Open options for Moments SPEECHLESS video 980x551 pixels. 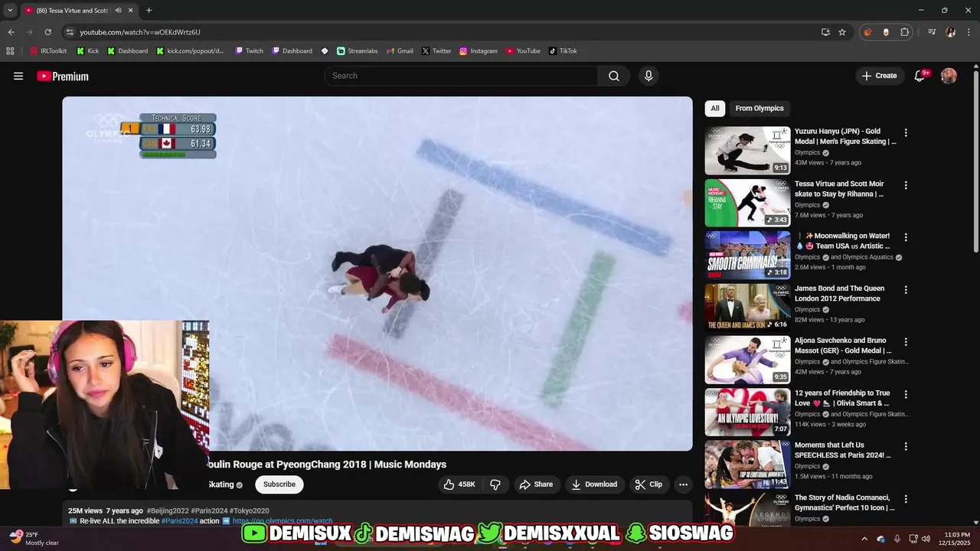point(906,446)
